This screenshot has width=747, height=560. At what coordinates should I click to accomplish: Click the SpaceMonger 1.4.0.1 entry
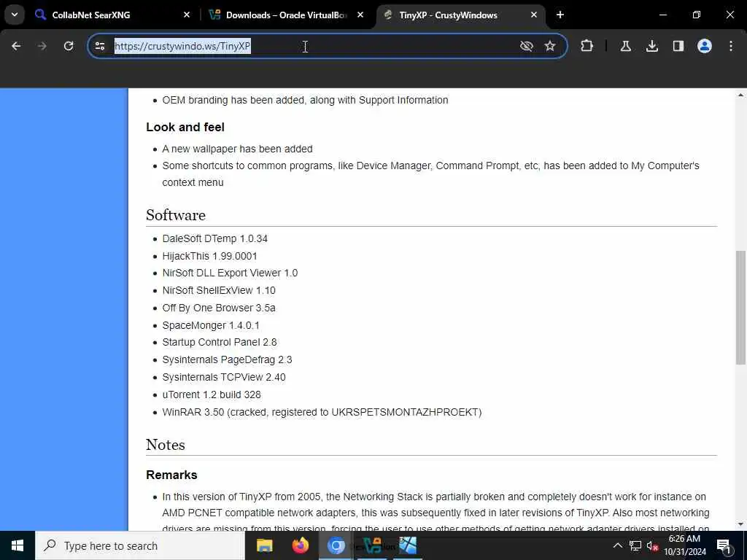coord(211,326)
